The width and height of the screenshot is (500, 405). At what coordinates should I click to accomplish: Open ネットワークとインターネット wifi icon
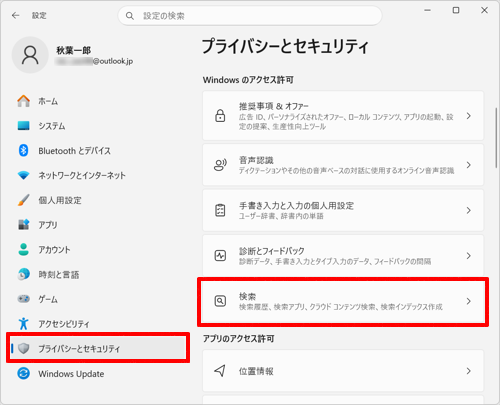23,175
